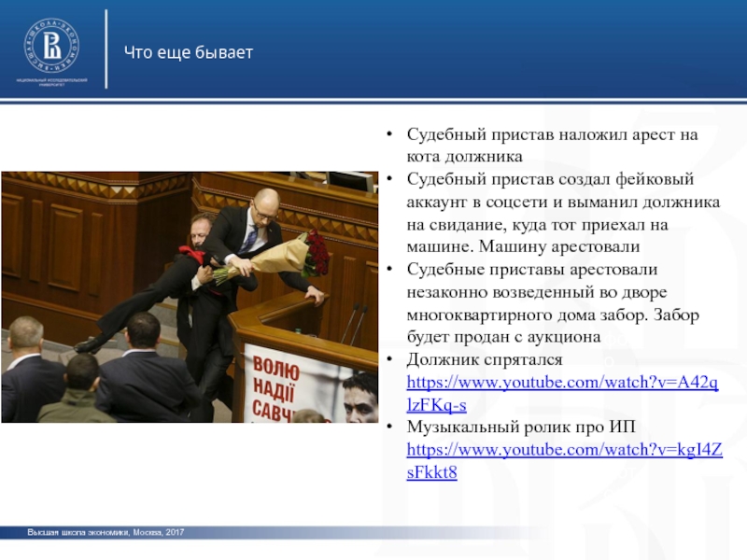Select text 'многоквартирного дома забор. Забор'
The height and width of the screenshot is (560, 747).
coord(553,315)
